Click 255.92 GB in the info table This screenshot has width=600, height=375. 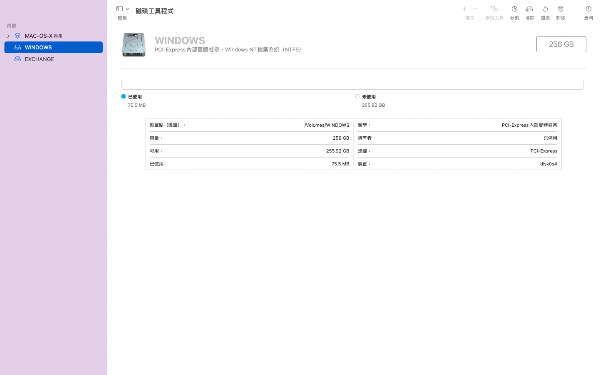click(338, 151)
